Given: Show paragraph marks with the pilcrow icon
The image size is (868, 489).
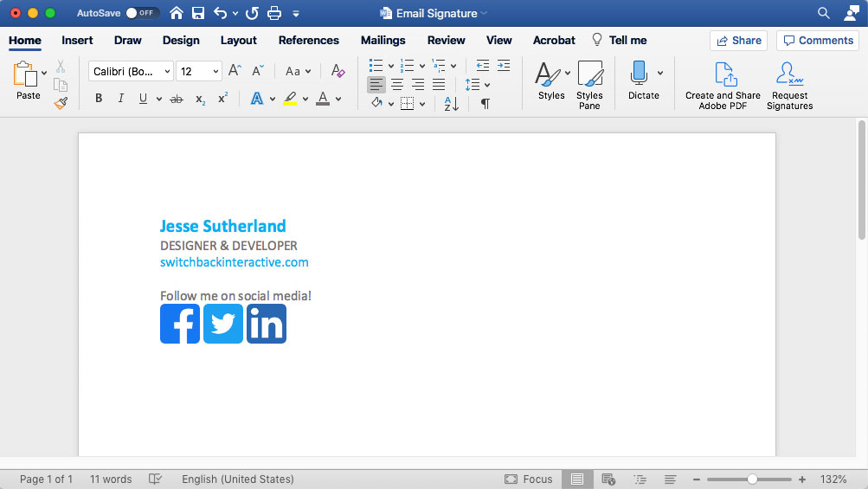Looking at the screenshot, I should point(485,104).
